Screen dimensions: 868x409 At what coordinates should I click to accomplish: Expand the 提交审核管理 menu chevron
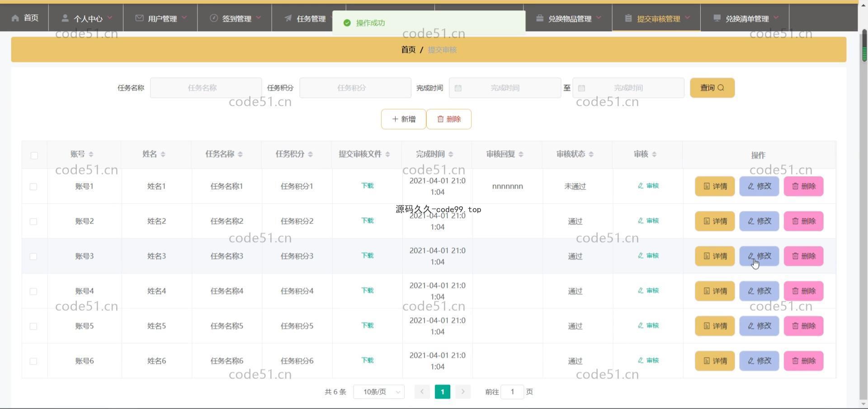coord(688,18)
